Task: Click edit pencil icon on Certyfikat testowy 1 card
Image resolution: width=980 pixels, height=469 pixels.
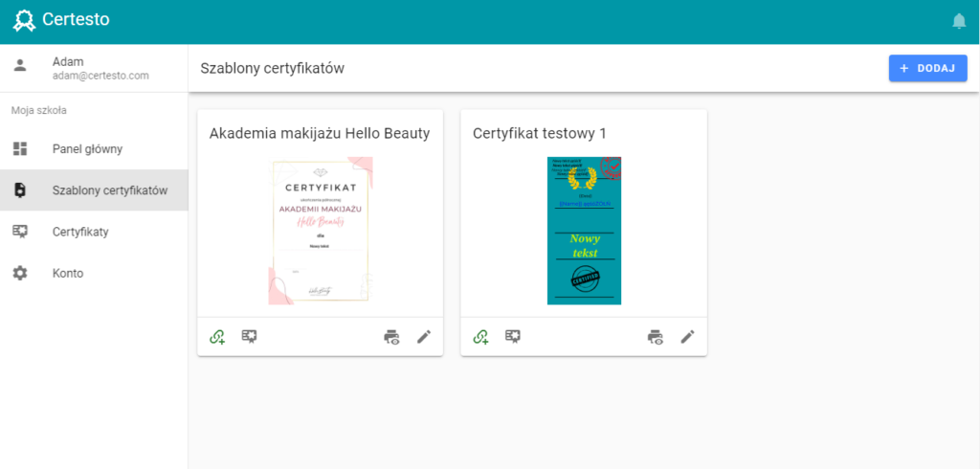Action: 688,337
